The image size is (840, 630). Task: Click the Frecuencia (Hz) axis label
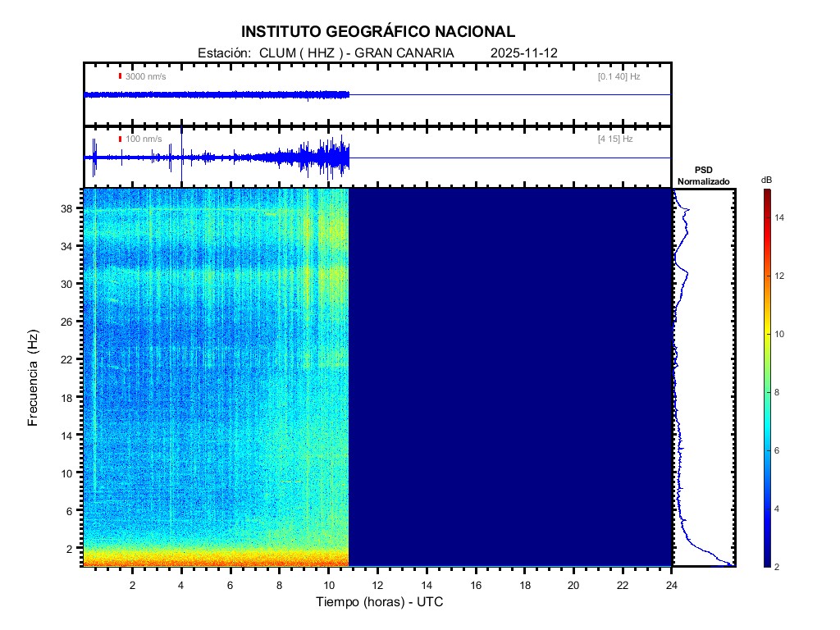[33, 377]
